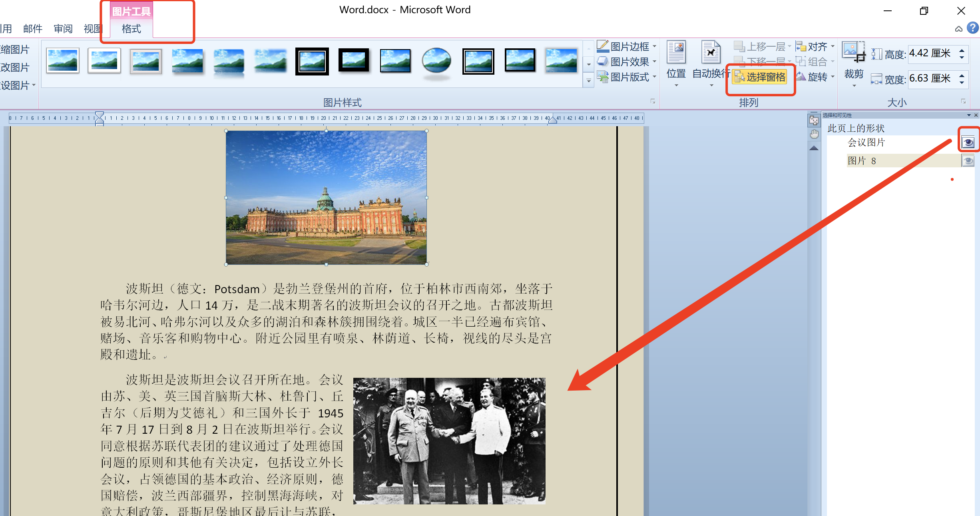Open the 图片效果 picture effects
Viewport: 980px width, 516px height.
point(629,62)
